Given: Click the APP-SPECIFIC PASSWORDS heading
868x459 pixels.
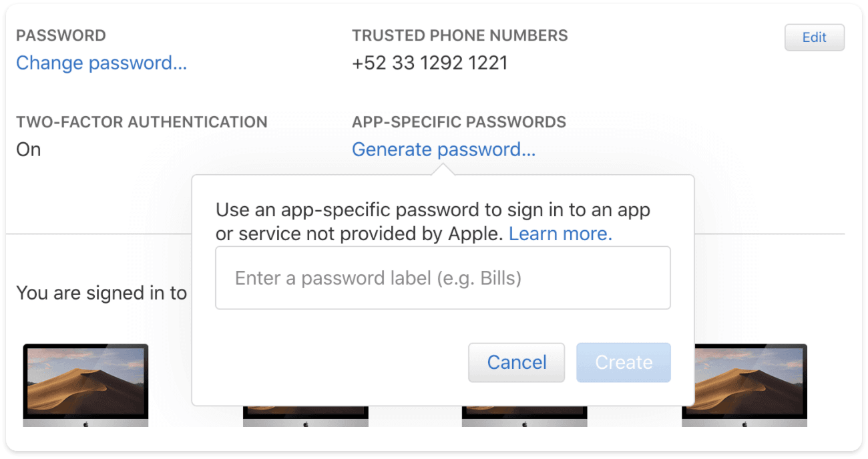Looking at the screenshot, I should coord(459,122).
